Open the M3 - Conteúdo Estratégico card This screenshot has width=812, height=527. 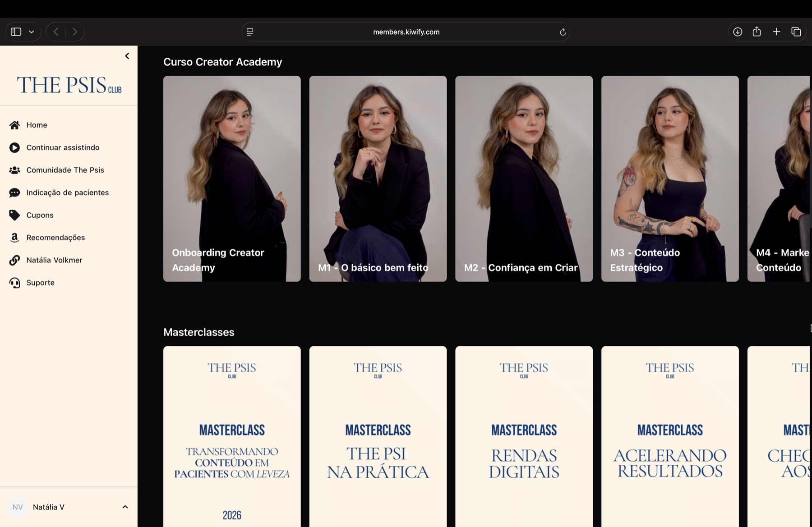[x=670, y=179]
